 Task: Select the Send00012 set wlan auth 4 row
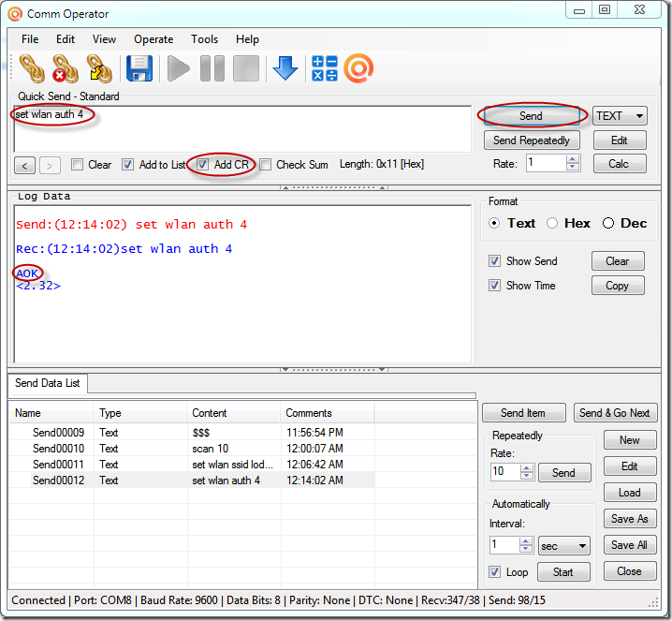(x=192, y=481)
